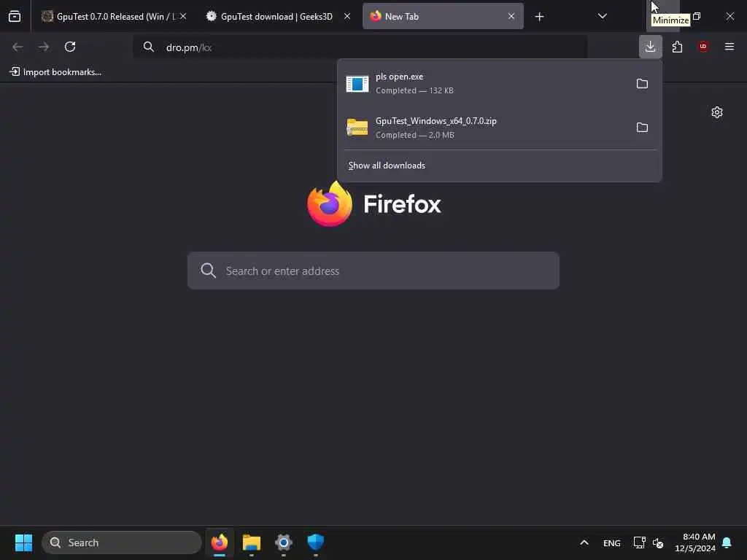Click the GpuTest zip archive icon
747x560 pixels.
[x=357, y=128]
